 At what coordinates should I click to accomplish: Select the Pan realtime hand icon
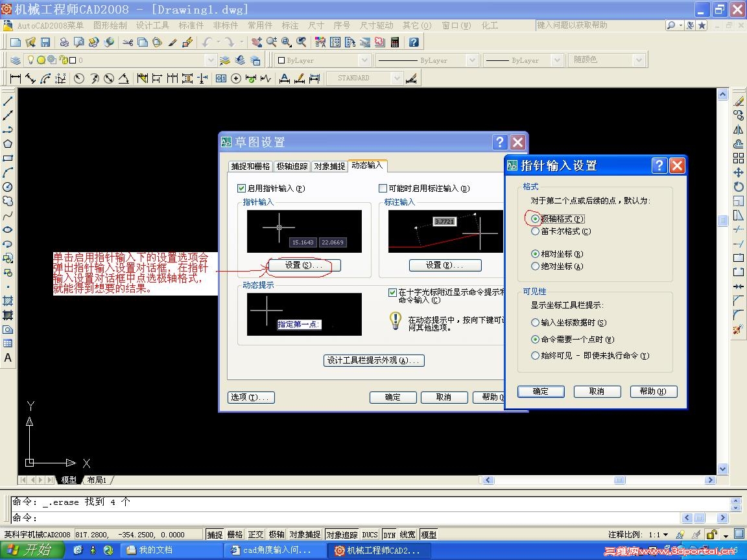(257, 42)
